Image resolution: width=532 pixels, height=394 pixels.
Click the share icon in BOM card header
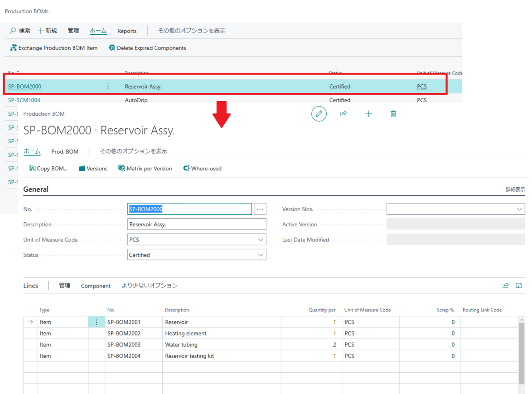coord(343,114)
